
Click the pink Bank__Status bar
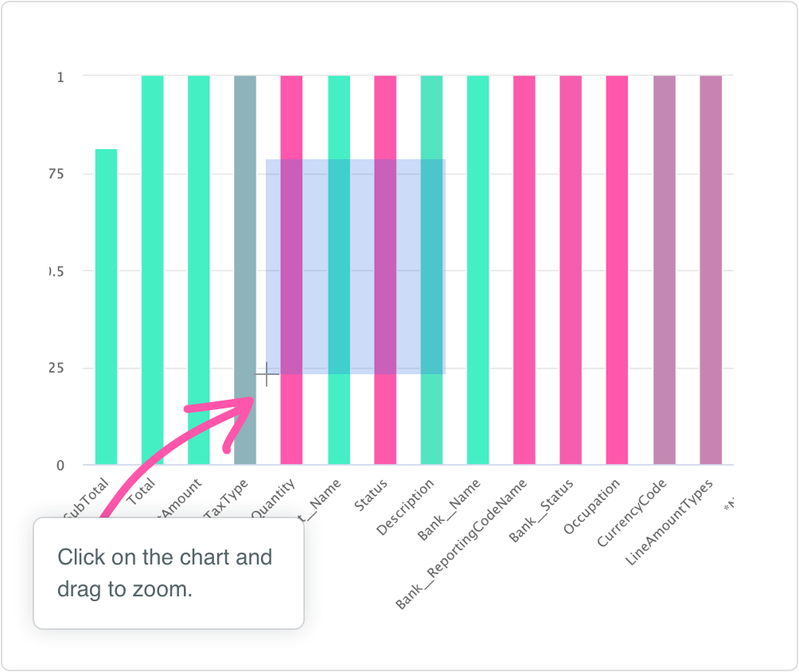point(571,270)
